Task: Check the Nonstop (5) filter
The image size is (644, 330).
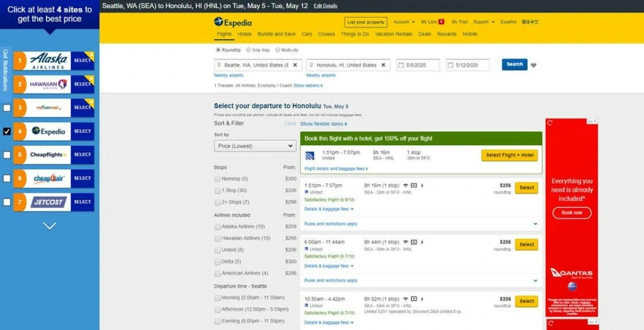Action: 217,179
